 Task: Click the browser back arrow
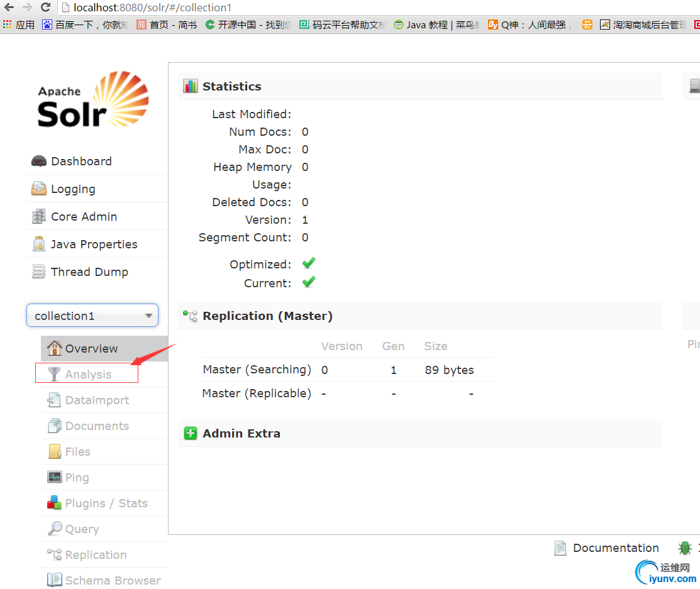pos(9,7)
